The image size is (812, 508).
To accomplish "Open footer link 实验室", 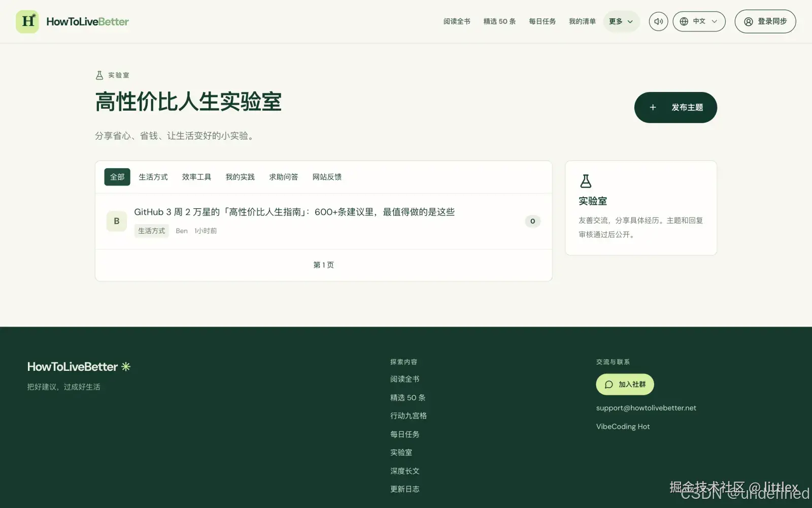I will tap(401, 452).
